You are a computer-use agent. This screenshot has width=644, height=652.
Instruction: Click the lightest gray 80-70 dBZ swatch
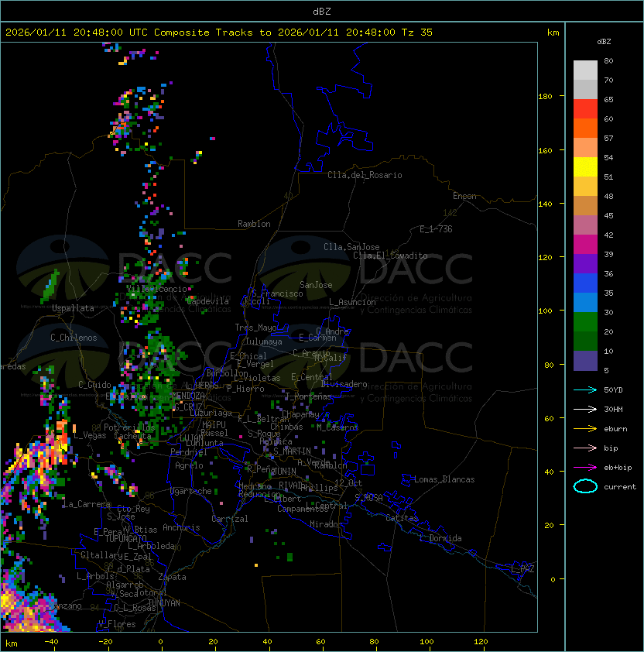click(585, 70)
